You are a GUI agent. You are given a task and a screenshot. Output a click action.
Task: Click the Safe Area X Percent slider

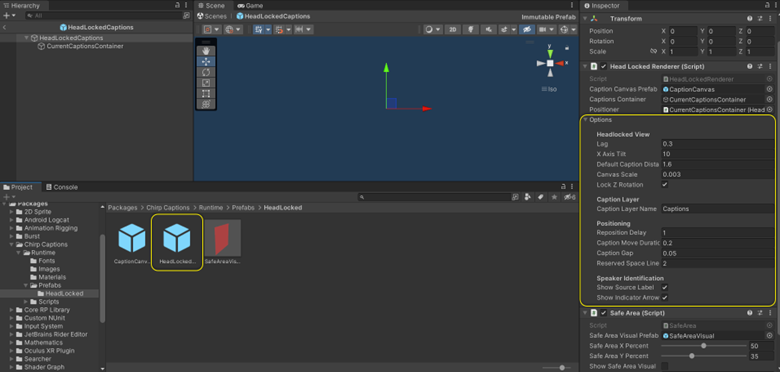[704, 346]
